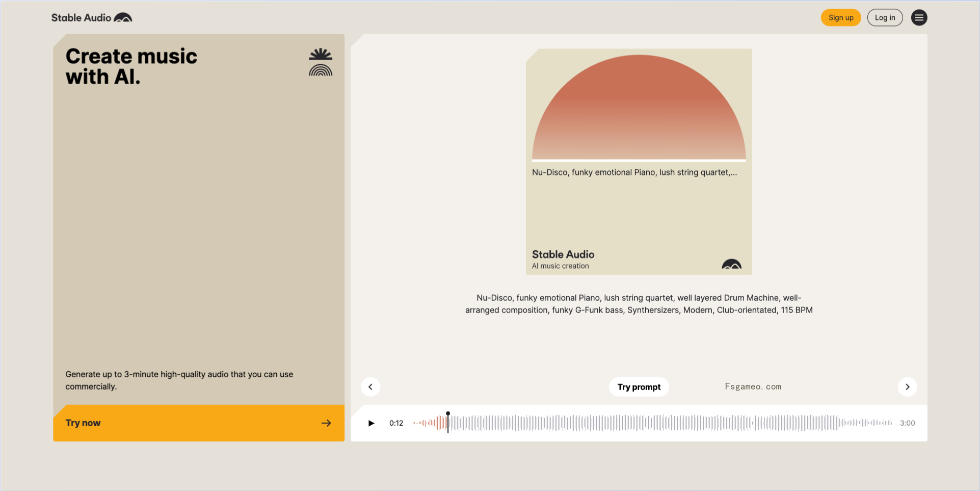The width and height of the screenshot is (980, 491).
Task: Click the arrow on the Try now banner
Action: [x=326, y=423]
